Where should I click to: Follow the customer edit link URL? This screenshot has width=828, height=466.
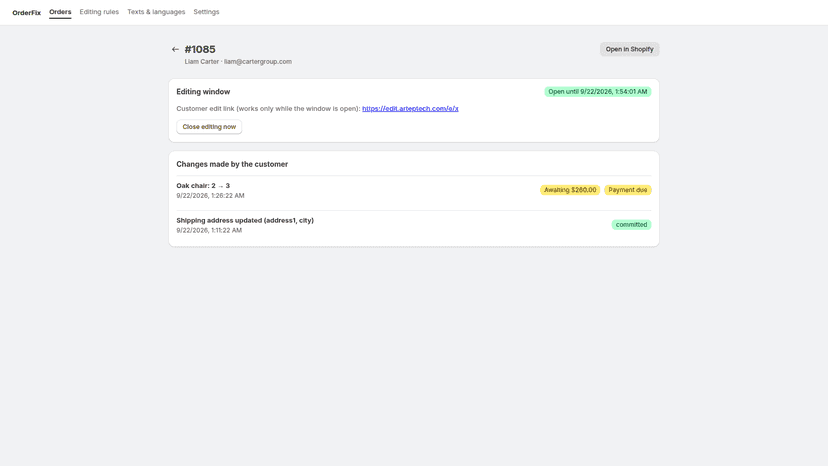pos(410,108)
